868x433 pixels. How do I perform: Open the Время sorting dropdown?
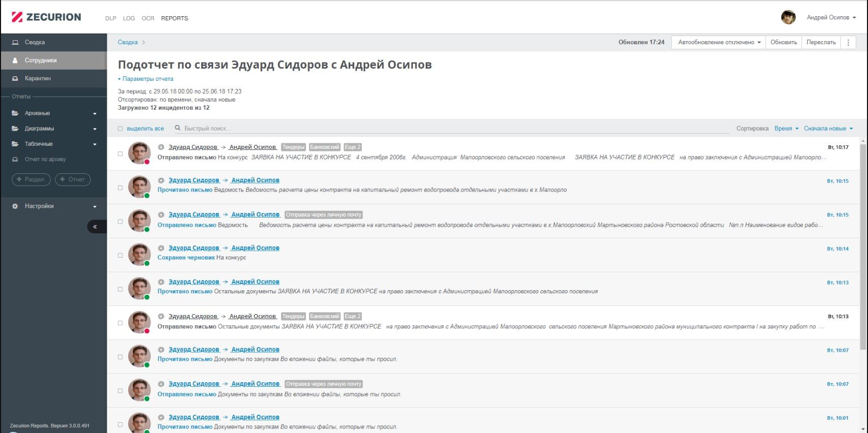[786, 129]
